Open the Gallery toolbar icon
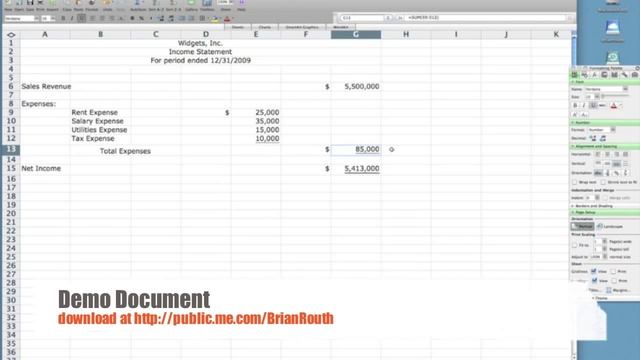This screenshot has height=360, width=640. [x=191, y=4]
